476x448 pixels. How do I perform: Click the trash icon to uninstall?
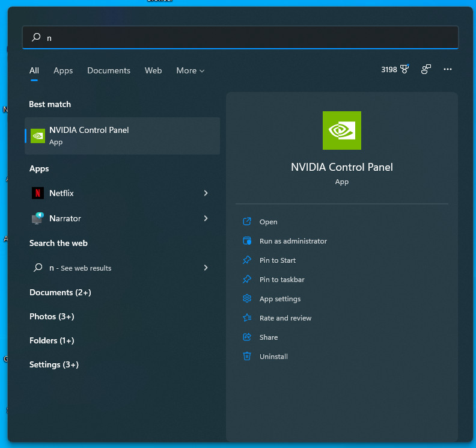click(x=246, y=357)
